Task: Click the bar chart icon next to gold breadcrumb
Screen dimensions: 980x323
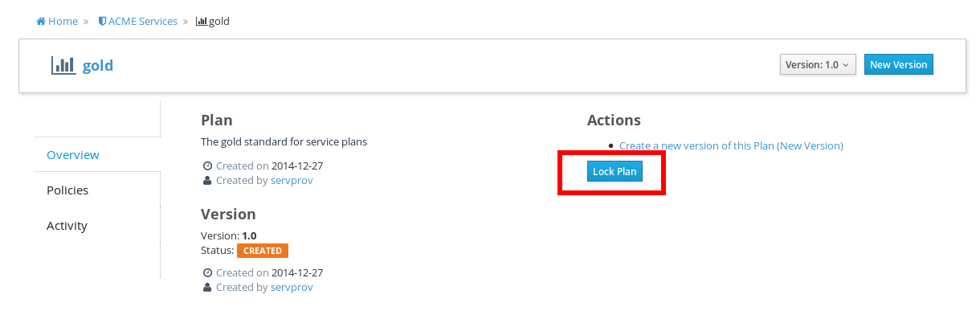Action: click(201, 22)
